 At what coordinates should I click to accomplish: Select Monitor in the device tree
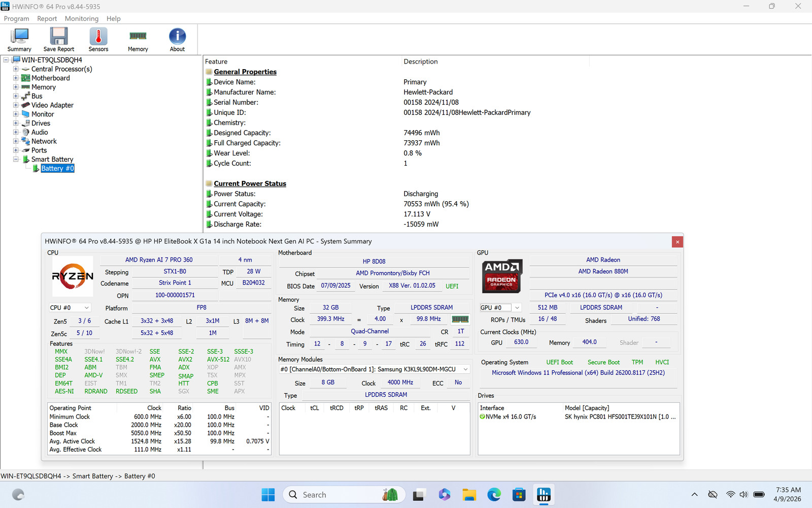[x=43, y=114]
